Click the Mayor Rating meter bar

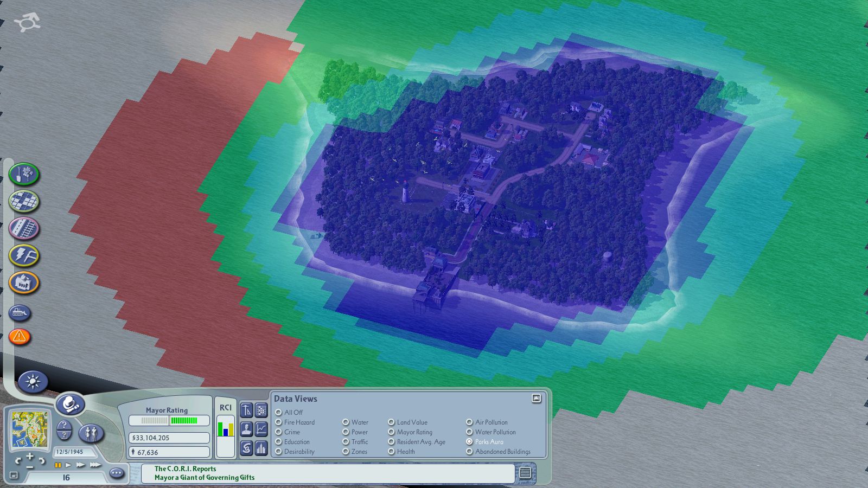(x=169, y=420)
